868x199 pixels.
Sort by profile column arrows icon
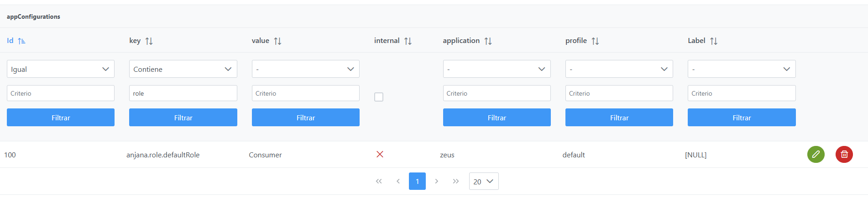click(x=595, y=41)
